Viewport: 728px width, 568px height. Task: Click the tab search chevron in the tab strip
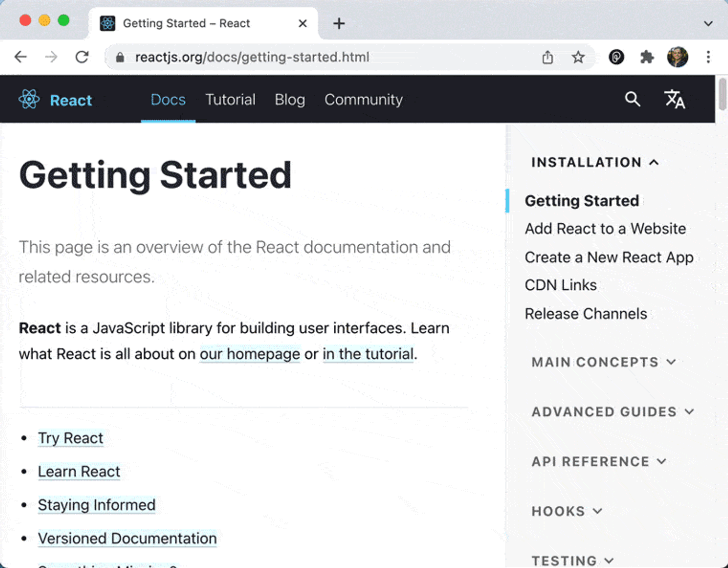pos(708,23)
